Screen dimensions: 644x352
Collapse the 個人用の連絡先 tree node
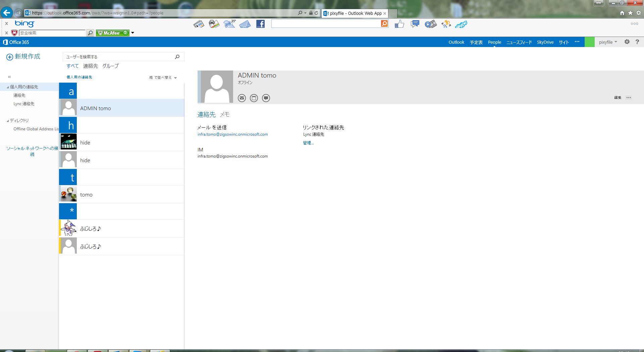tap(8, 87)
